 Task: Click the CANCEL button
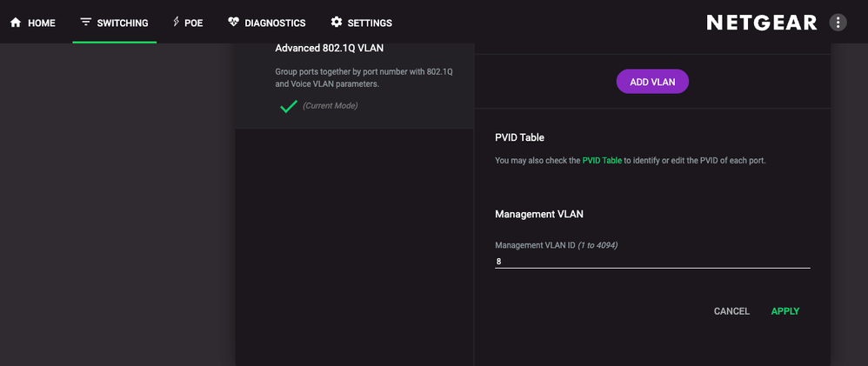pos(731,311)
